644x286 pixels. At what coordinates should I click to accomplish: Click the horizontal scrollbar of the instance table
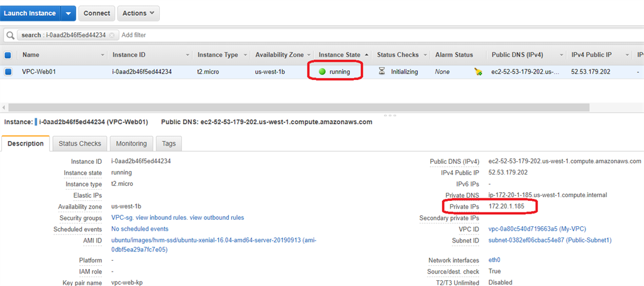(299, 107)
